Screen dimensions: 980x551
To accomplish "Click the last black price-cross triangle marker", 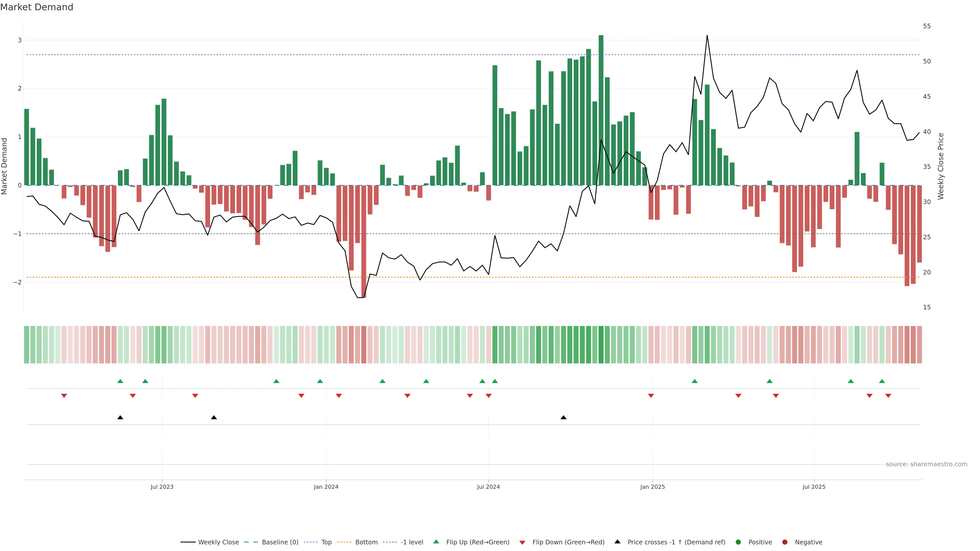I will coord(563,418).
